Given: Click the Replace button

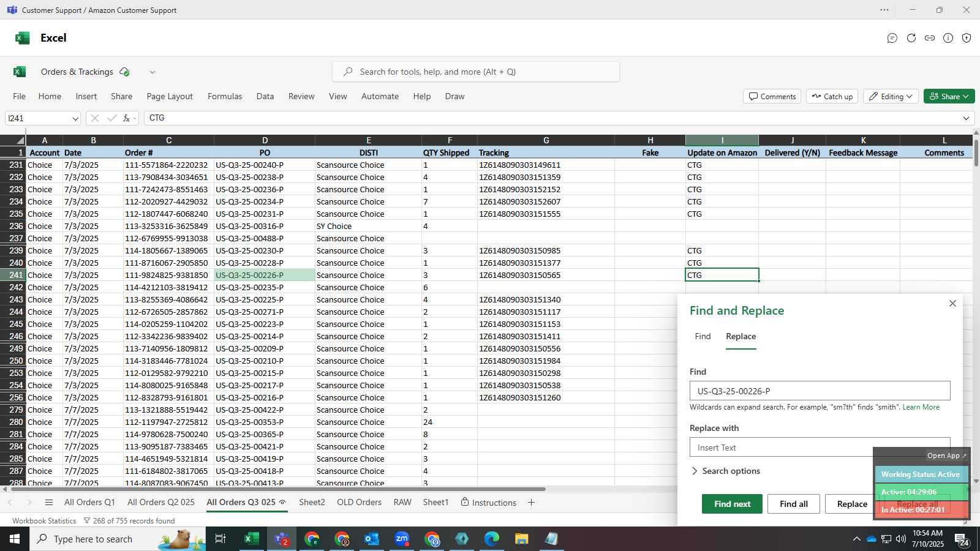Looking at the screenshot, I should point(852,504).
